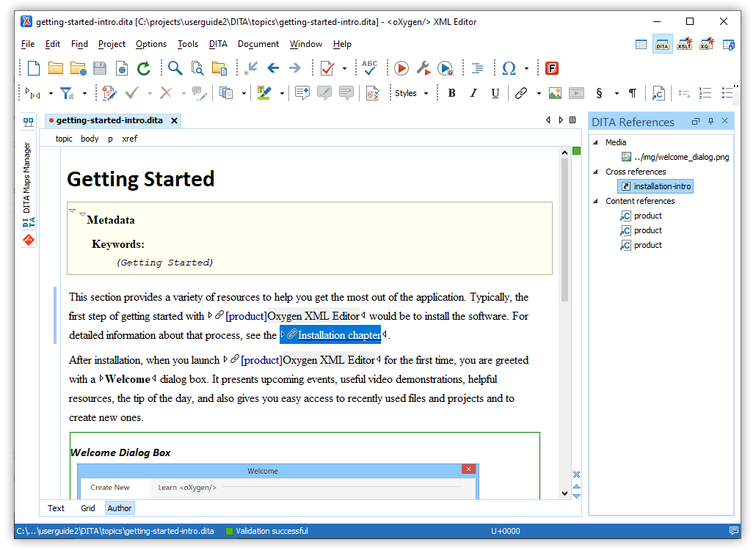Reload the document with the green arrow
Image resolution: width=756 pixels, height=550 pixels.
[144, 68]
